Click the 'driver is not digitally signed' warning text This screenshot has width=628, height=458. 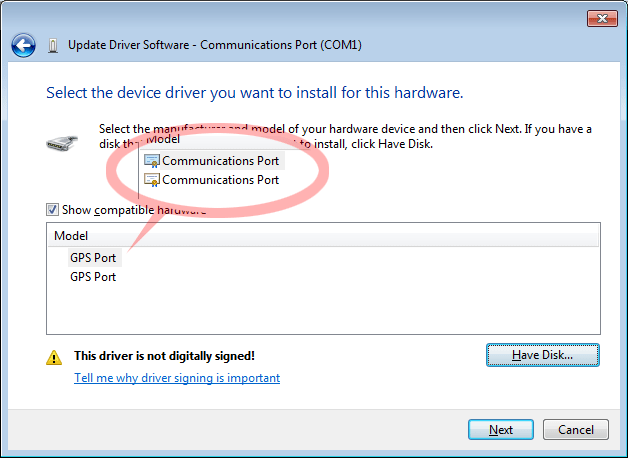coord(164,356)
